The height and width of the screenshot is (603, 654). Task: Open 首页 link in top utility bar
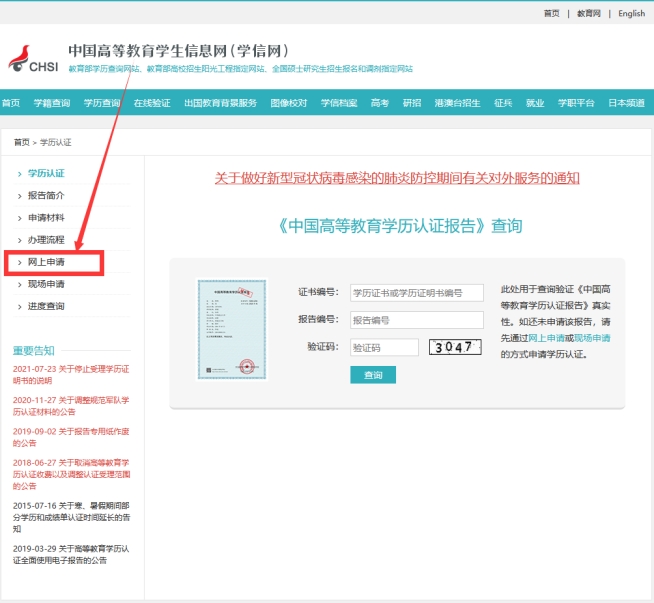point(551,13)
